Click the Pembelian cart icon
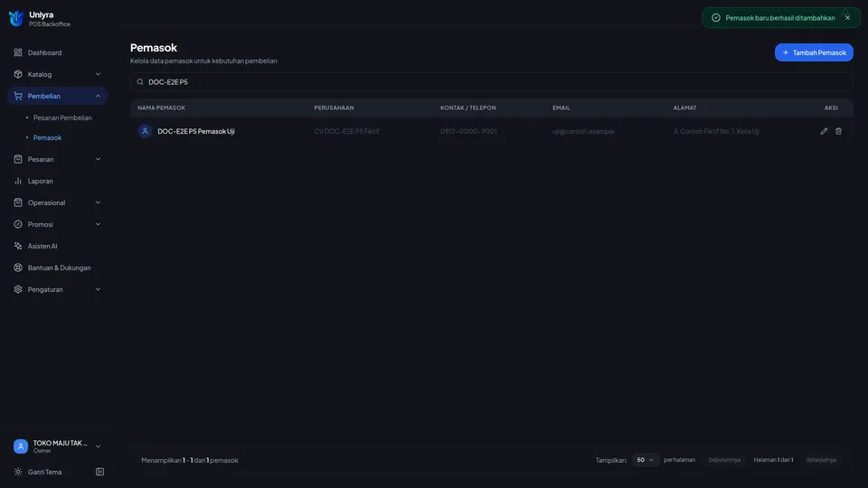The image size is (868, 488). [x=18, y=96]
